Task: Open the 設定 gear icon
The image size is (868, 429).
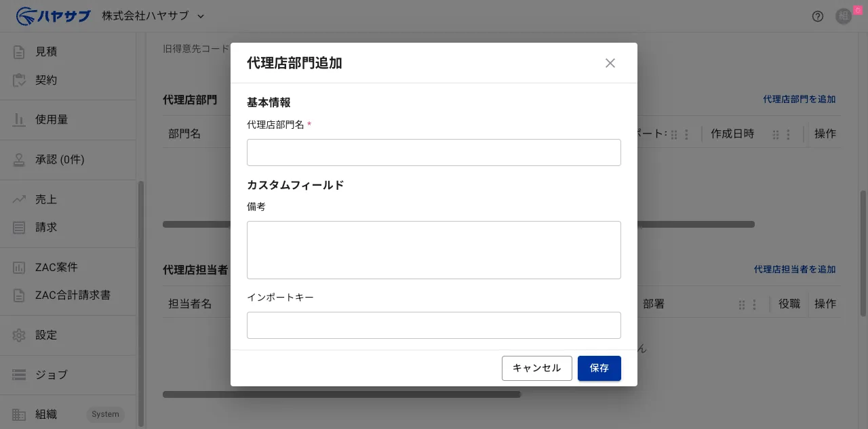Action: (19, 335)
